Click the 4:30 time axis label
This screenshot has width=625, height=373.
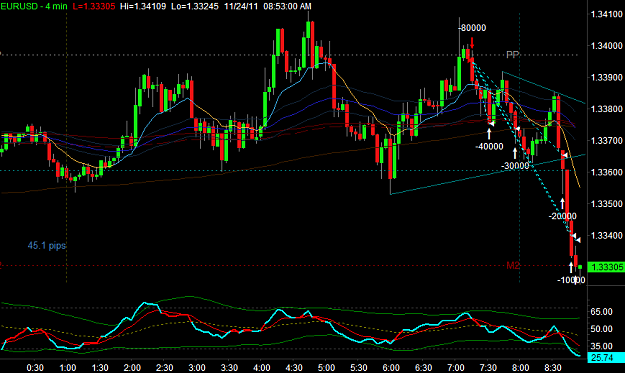click(294, 367)
